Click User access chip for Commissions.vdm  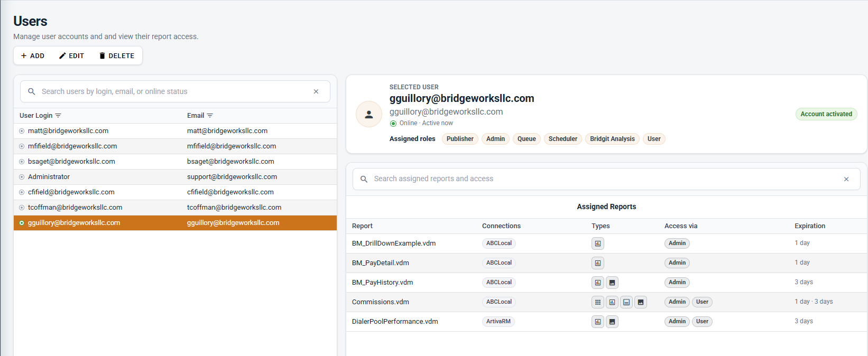[x=702, y=302]
